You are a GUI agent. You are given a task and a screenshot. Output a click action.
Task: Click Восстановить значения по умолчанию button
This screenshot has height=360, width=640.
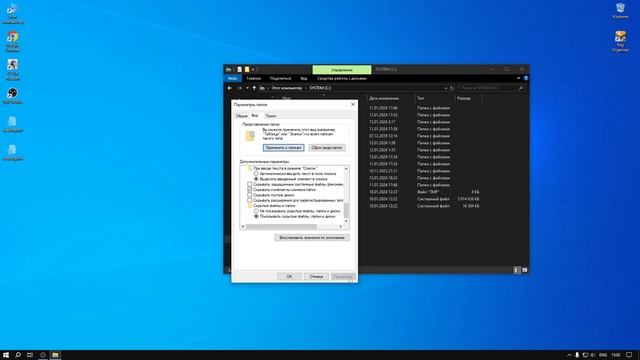312,238
